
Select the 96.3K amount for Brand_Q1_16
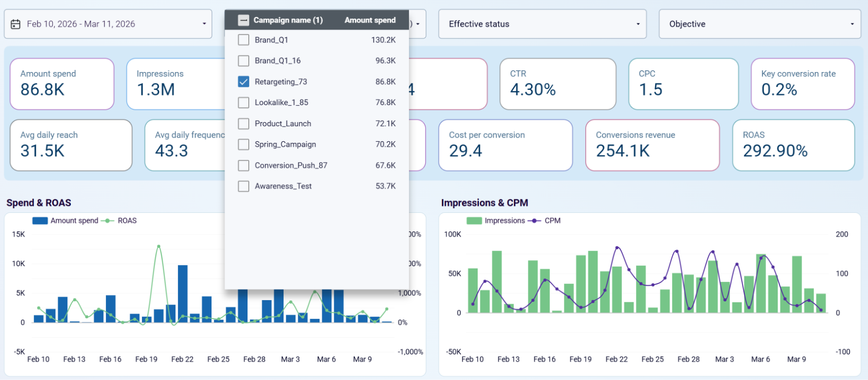coord(386,61)
